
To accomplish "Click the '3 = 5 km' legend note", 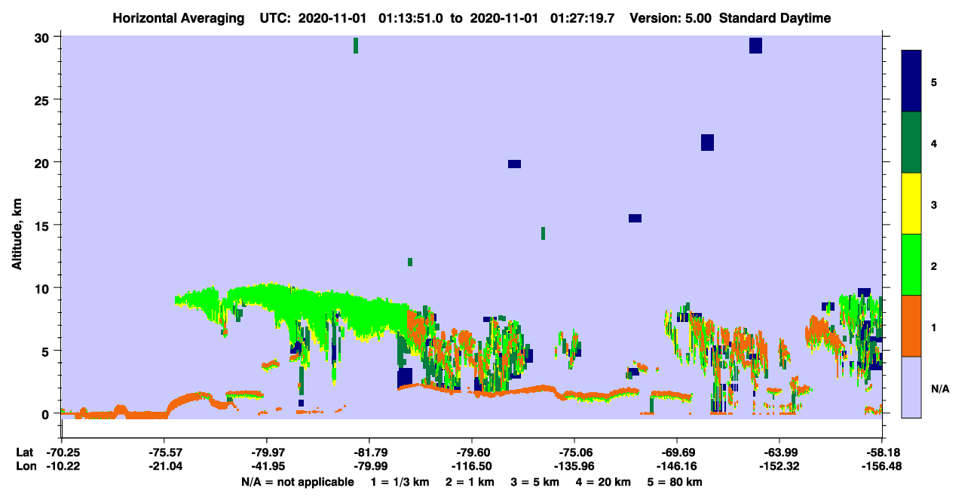I will tap(534, 483).
